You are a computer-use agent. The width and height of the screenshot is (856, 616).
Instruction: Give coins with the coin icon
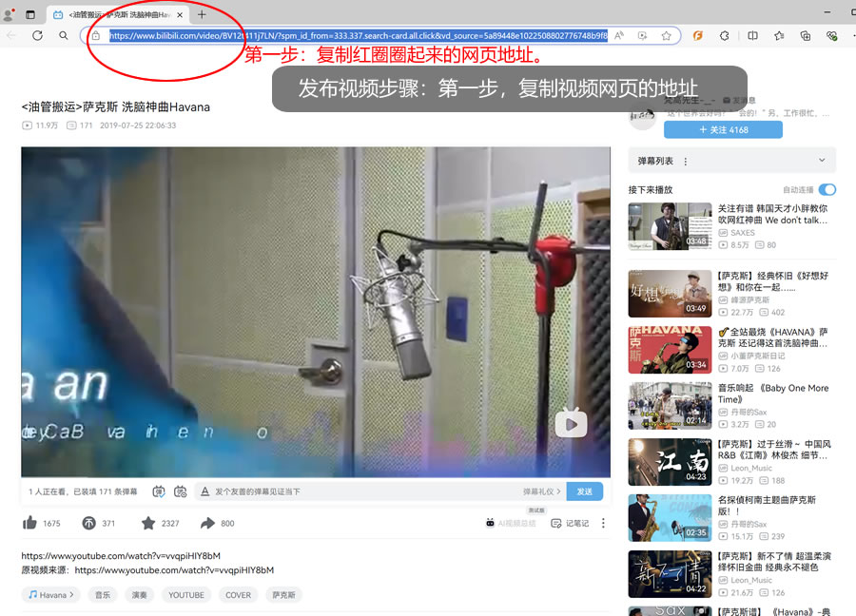[x=88, y=523]
